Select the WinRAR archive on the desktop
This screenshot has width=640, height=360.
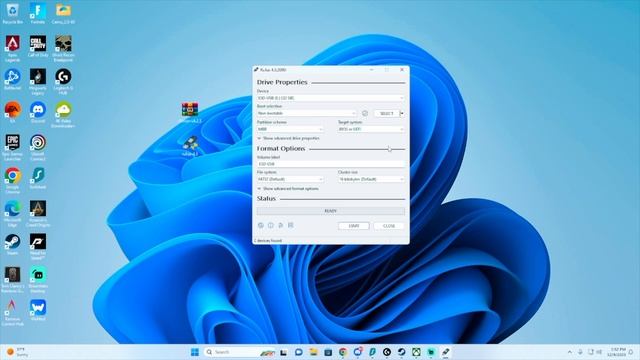190,113
